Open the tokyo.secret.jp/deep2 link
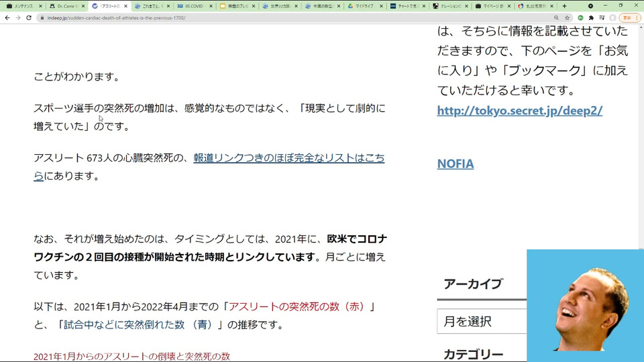644x362 pixels. pyautogui.click(x=519, y=111)
